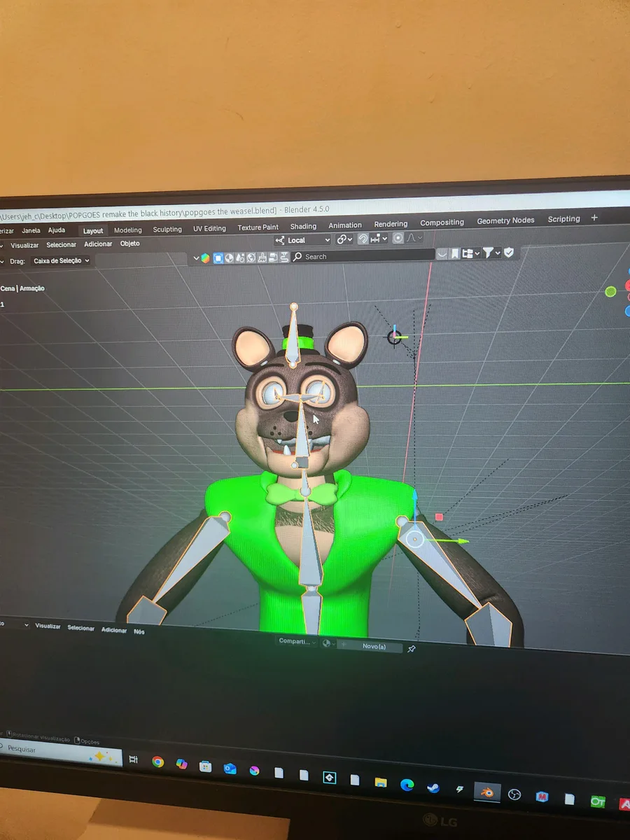Open the material sphere browse dropdown
The image size is (630, 840).
tap(328, 643)
